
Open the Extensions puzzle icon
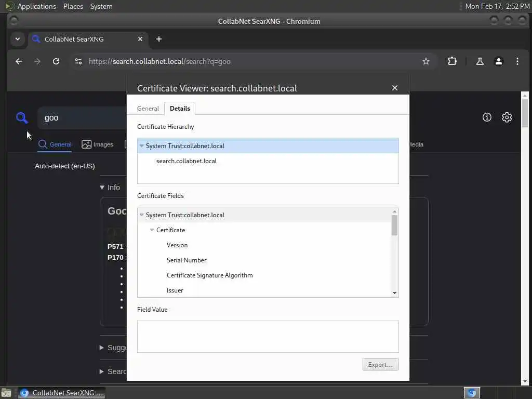[x=452, y=61]
